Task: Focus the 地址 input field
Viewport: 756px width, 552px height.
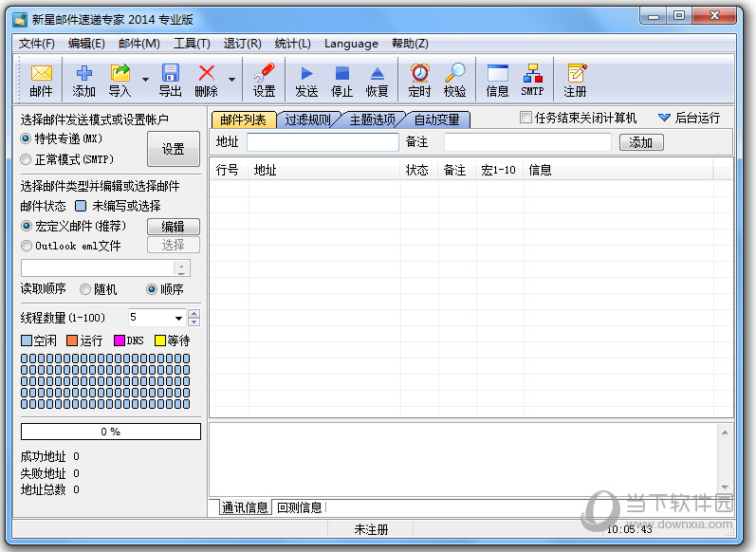Action: click(323, 142)
